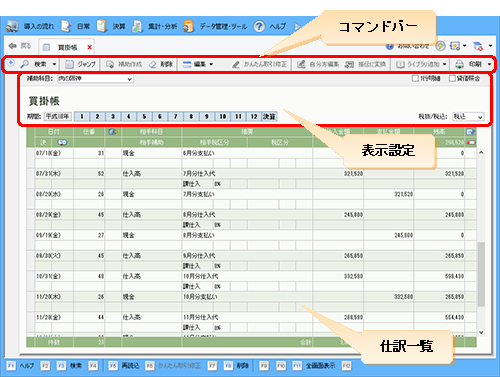Screen dimensions: 500x377
Task: Click the データ管理・ツール database icon
Action: point(189,26)
